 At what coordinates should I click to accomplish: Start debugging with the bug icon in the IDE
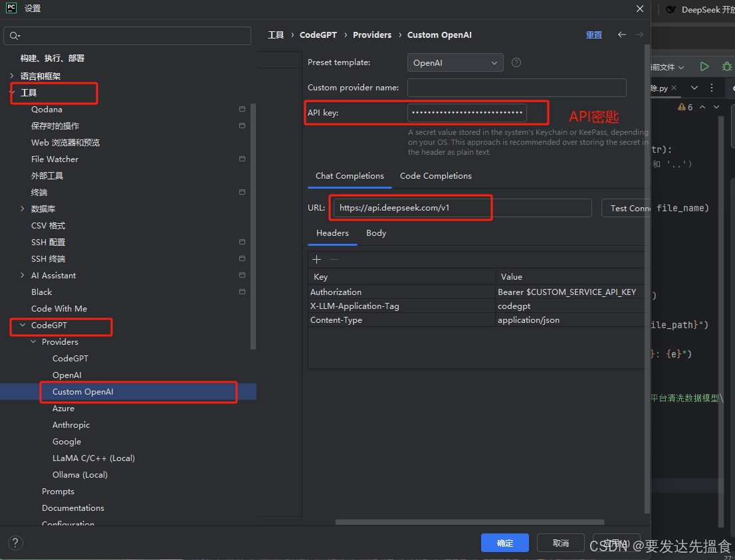726,66
